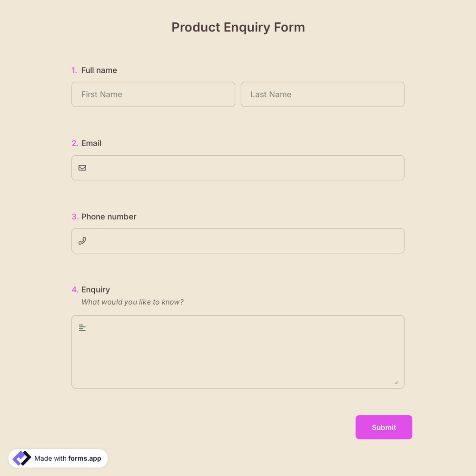Focus the Phone number input field

click(x=238, y=241)
